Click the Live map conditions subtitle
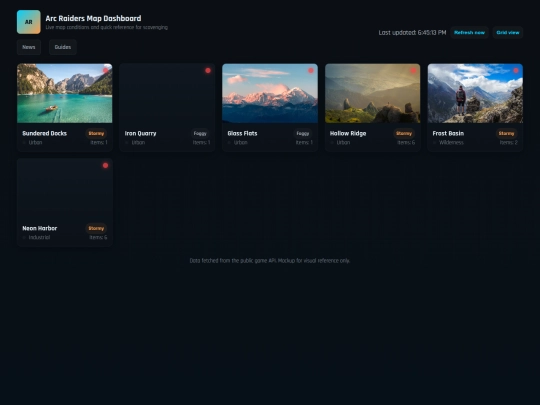 107,27
